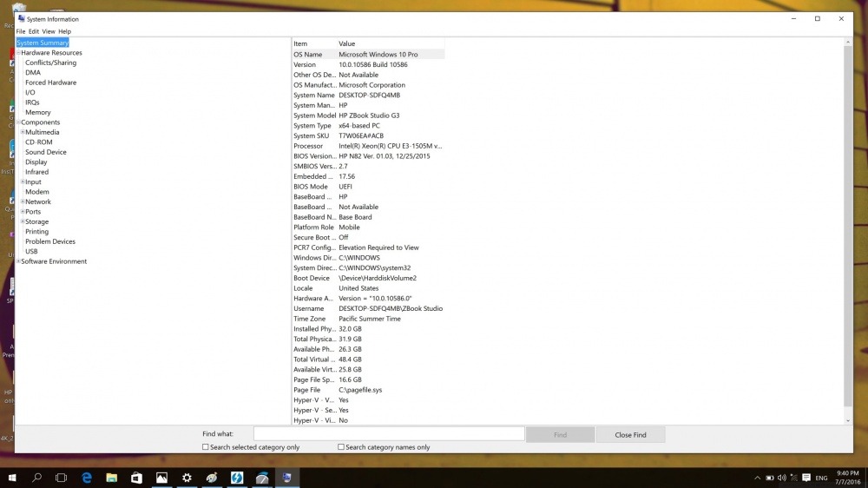Click the Close Find button

pos(630,434)
